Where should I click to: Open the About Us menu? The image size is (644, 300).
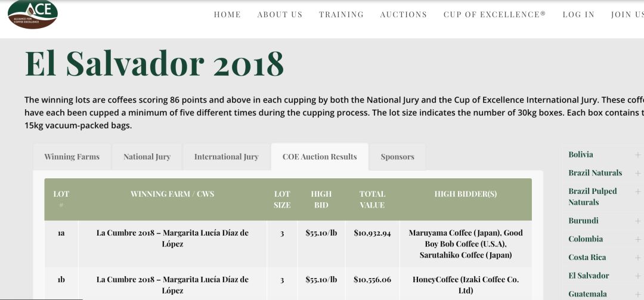[280, 15]
